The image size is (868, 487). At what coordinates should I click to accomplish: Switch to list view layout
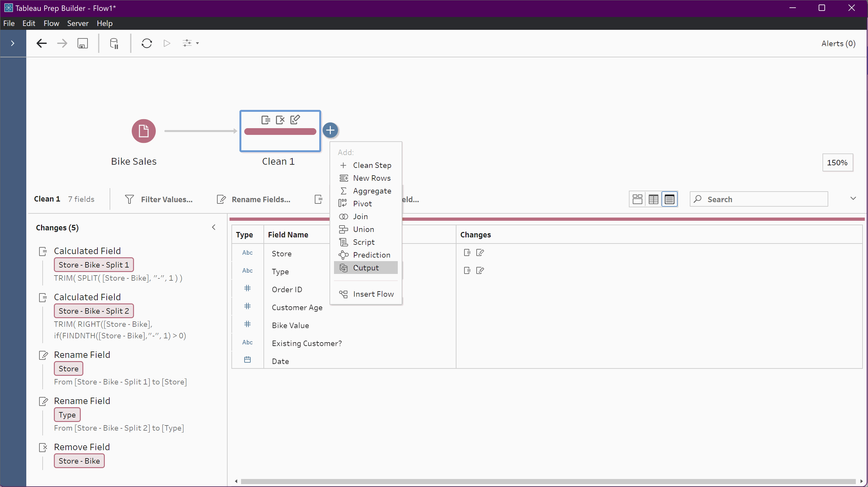669,199
